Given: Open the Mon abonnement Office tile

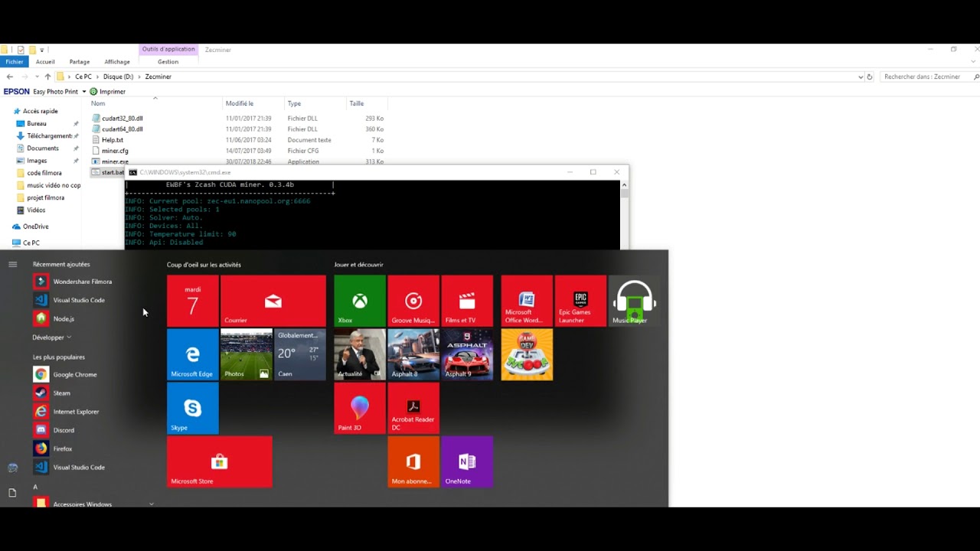Looking at the screenshot, I should pyautogui.click(x=413, y=461).
